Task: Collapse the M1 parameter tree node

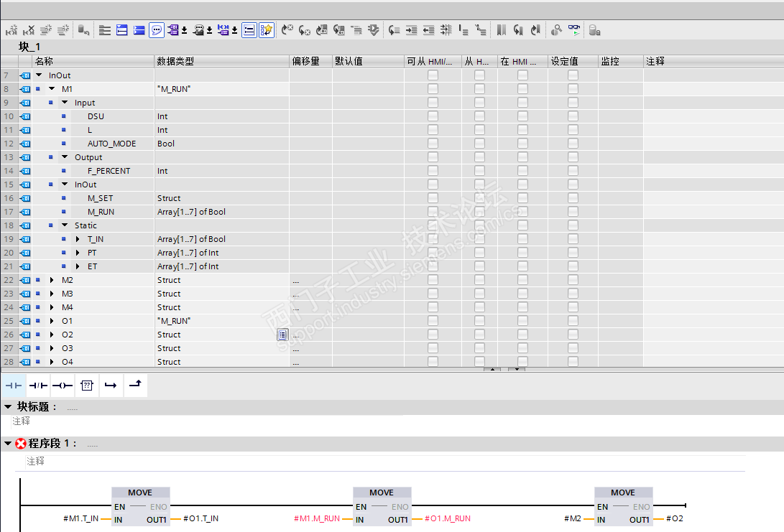Action: point(52,89)
